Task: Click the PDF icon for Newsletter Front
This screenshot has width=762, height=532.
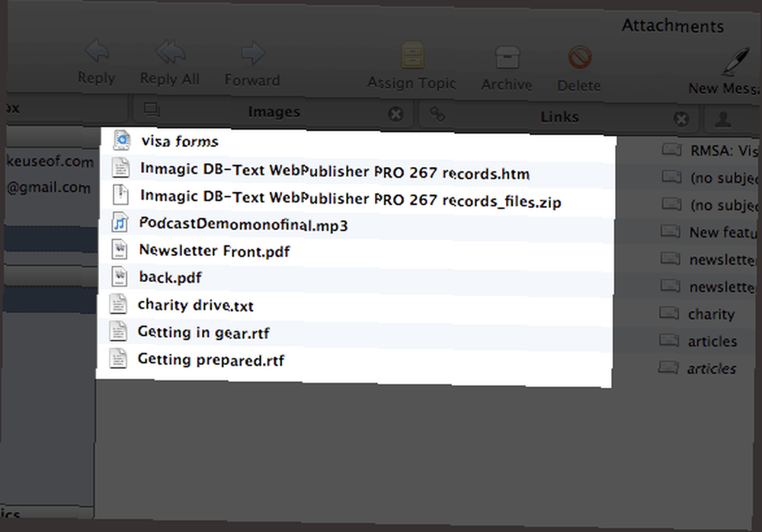Action: [x=119, y=249]
